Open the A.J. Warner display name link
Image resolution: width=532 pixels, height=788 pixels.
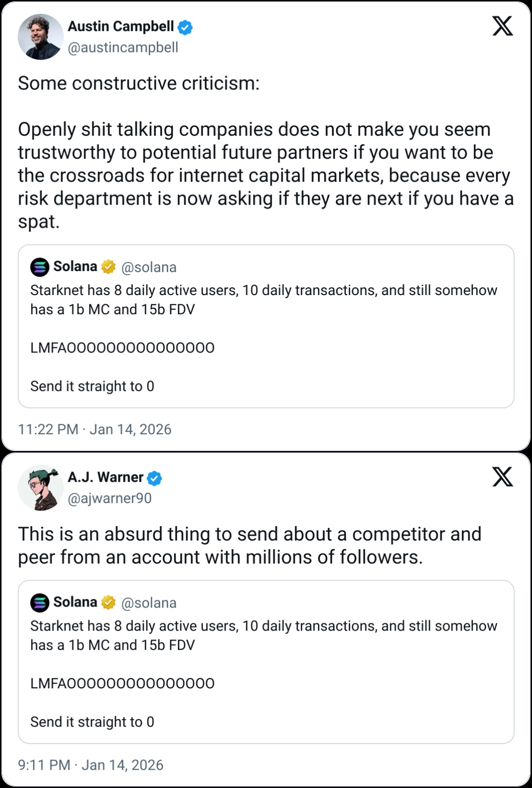105,478
